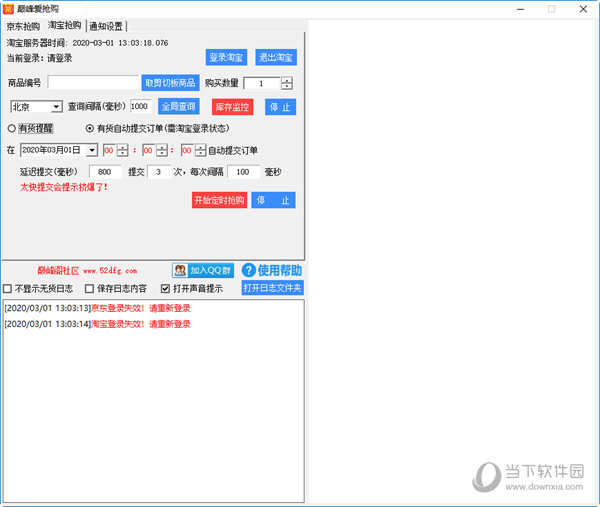Decrease the hour stepper value

(122, 153)
